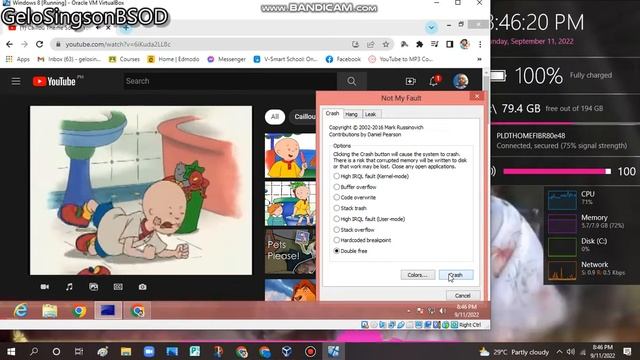Select the All filter chip
The image size is (640, 360).
click(275, 117)
